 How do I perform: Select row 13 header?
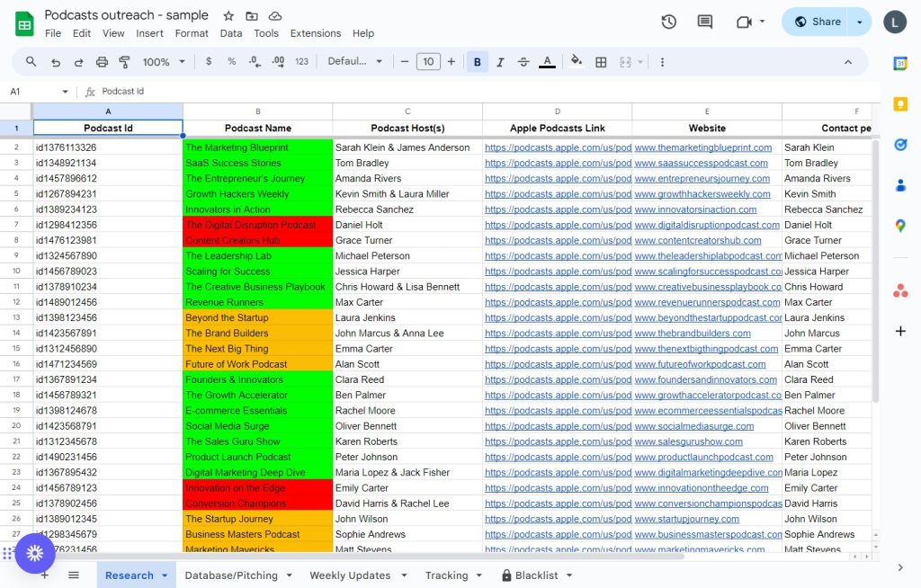(16, 317)
